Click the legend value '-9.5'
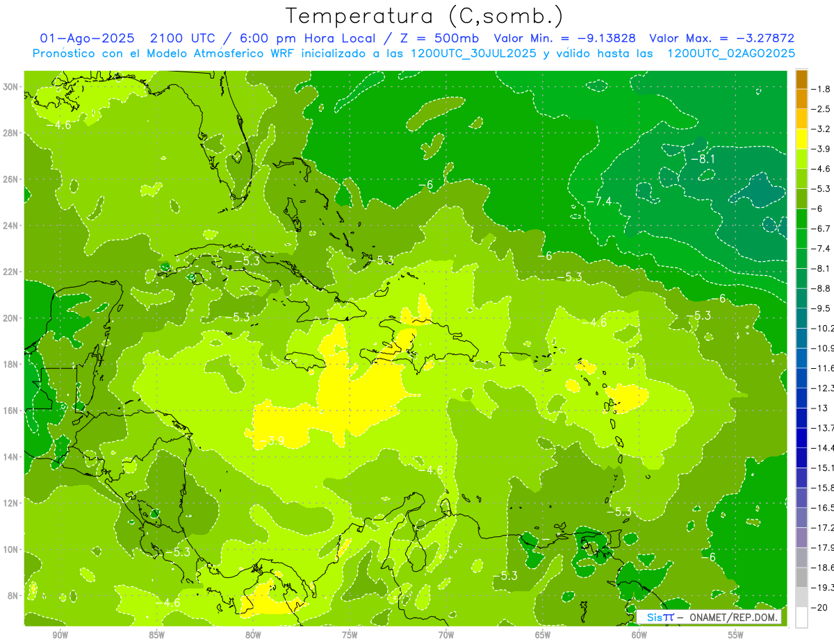834x644 pixels. pyautogui.click(x=821, y=308)
